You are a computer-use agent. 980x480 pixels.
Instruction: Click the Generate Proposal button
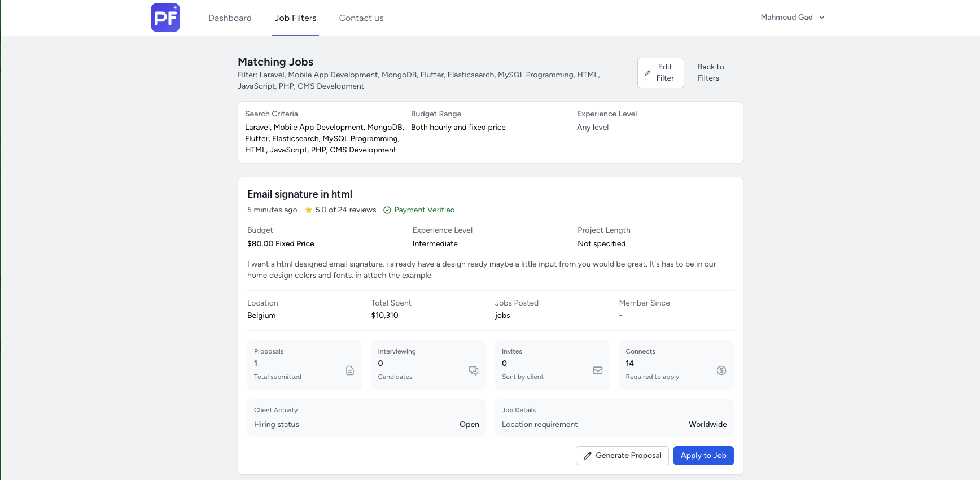[x=622, y=456]
